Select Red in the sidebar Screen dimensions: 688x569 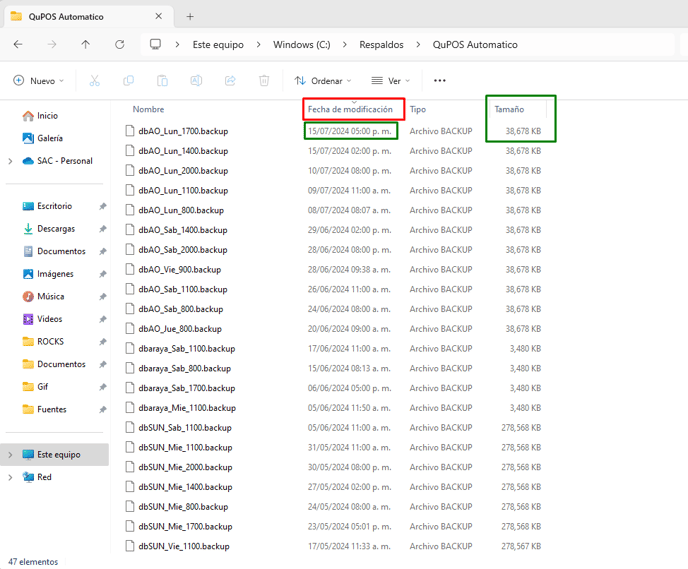pyautogui.click(x=37, y=477)
